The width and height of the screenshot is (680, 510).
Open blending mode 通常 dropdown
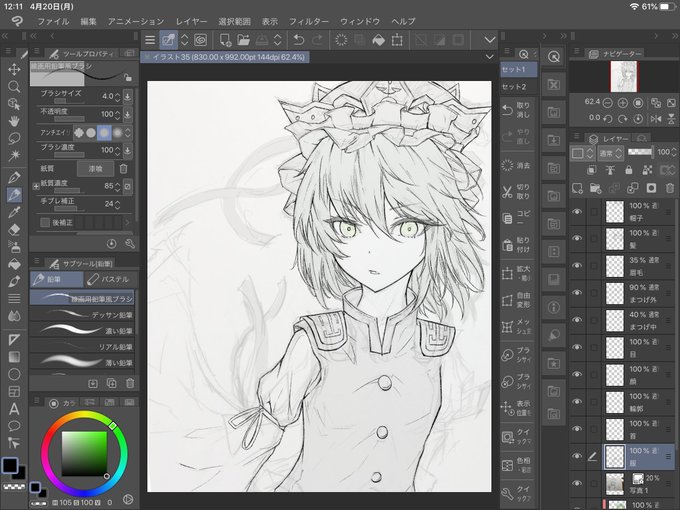[x=611, y=153]
